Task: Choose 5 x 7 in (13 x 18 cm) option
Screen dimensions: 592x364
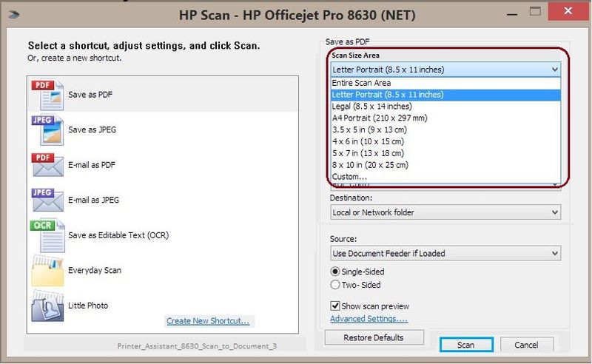Action: [x=445, y=153]
